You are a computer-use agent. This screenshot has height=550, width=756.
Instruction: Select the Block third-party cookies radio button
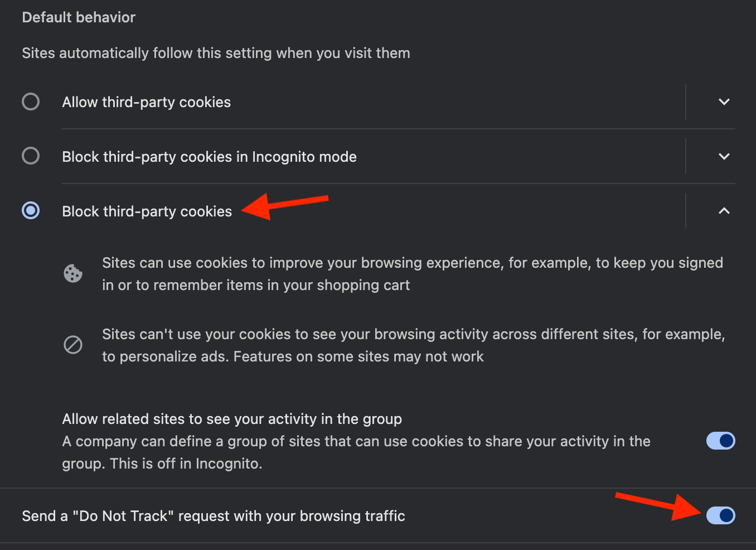click(31, 210)
